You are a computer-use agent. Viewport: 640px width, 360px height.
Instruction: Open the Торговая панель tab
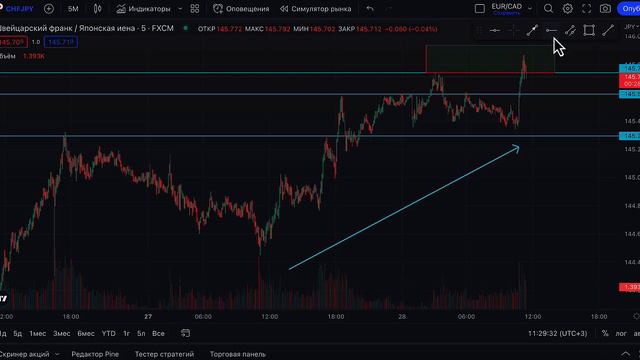(x=238, y=354)
